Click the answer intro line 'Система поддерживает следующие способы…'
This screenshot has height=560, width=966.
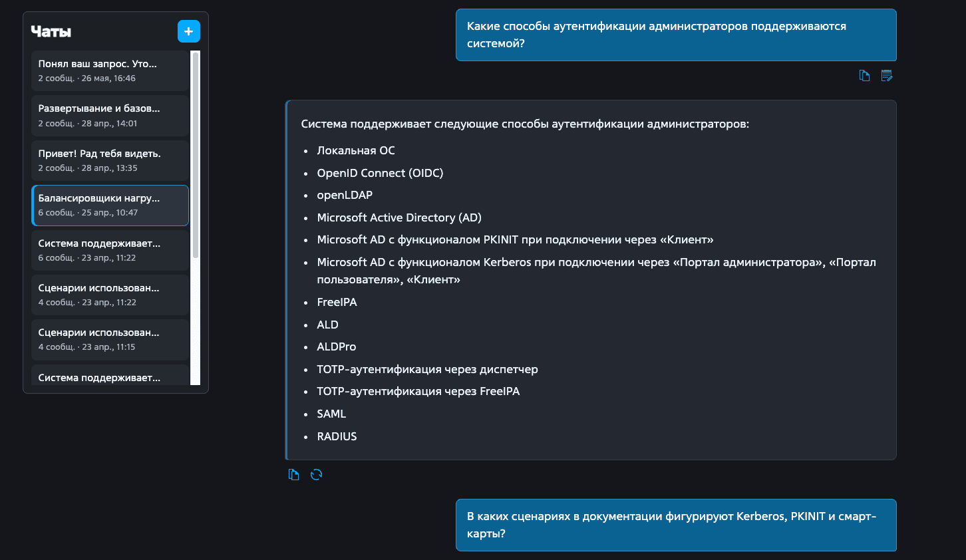click(525, 124)
